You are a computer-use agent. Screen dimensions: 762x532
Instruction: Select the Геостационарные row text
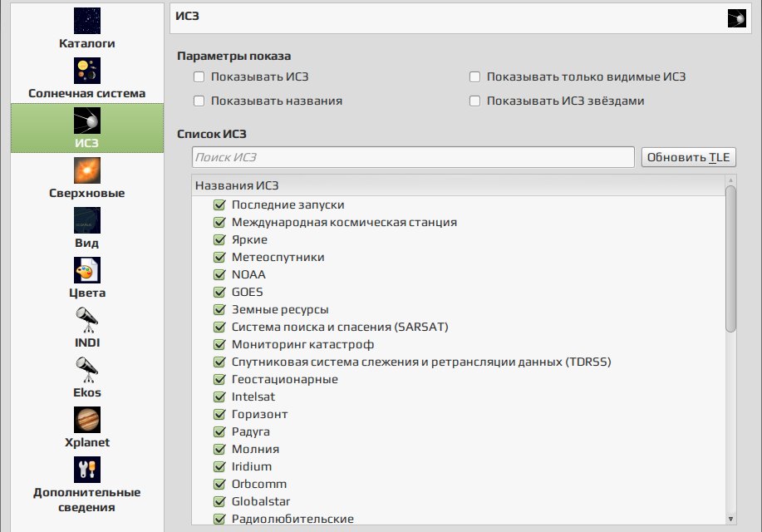285,379
